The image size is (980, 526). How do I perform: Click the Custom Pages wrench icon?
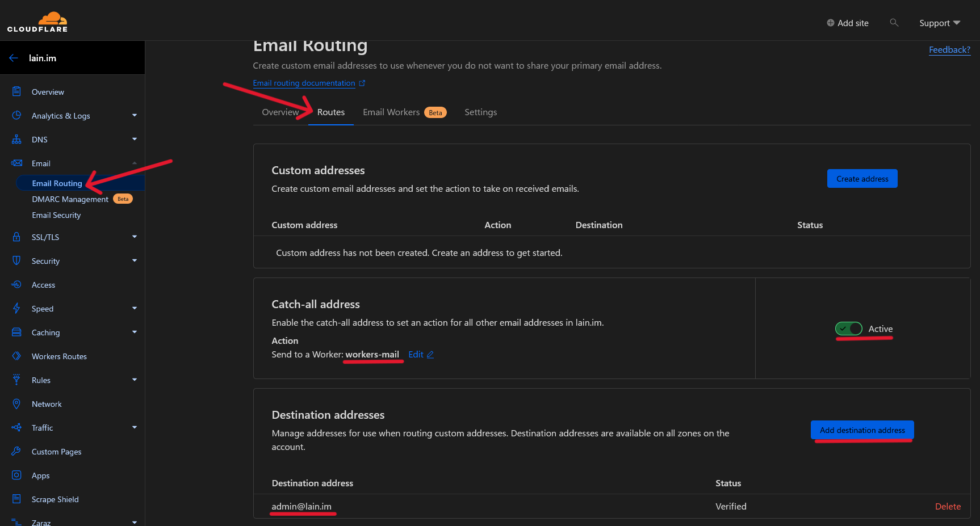click(16, 451)
